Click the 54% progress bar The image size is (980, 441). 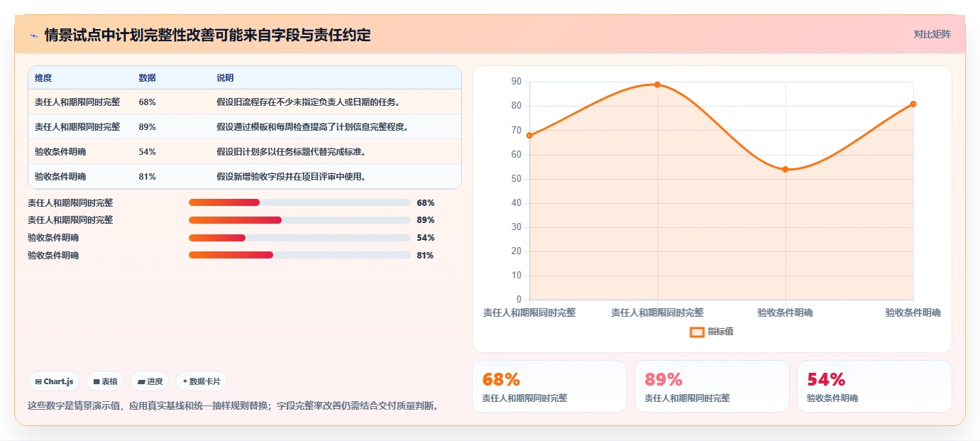pyautogui.click(x=299, y=238)
